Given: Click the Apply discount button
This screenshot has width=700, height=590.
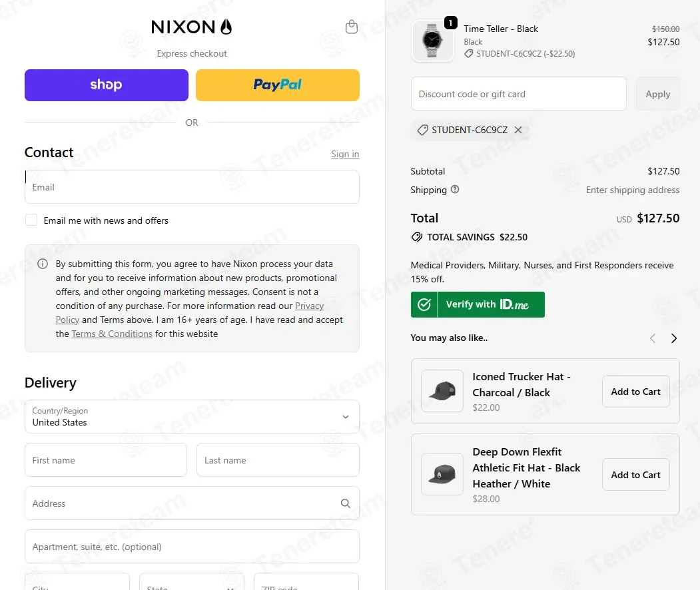Looking at the screenshot, I should (x=657, y=94).
